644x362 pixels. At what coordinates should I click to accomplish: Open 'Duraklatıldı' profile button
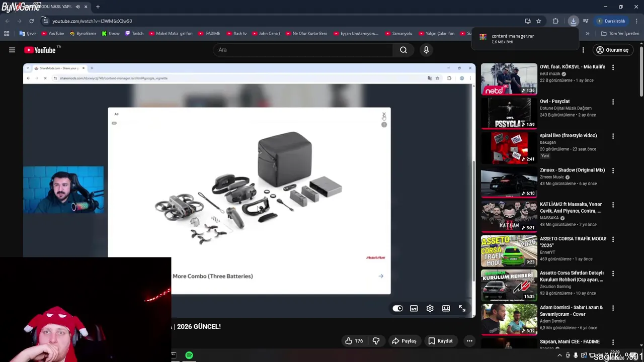tap(611, 21)
